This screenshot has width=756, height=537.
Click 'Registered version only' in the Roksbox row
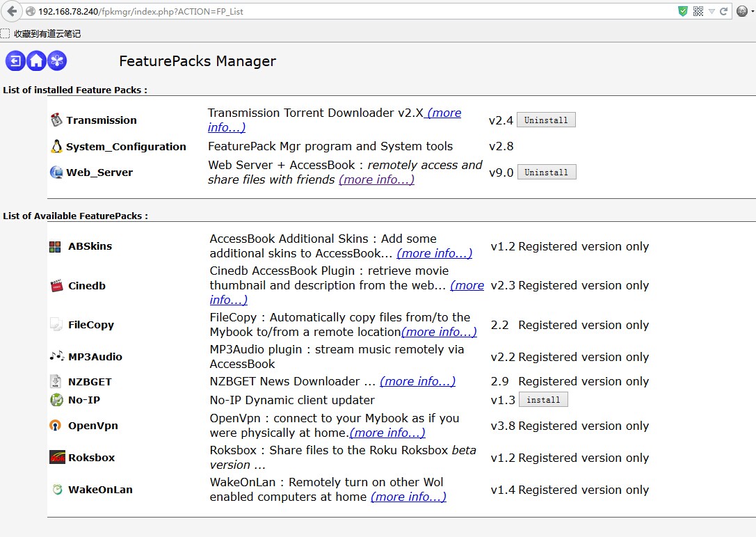point(584,458)
